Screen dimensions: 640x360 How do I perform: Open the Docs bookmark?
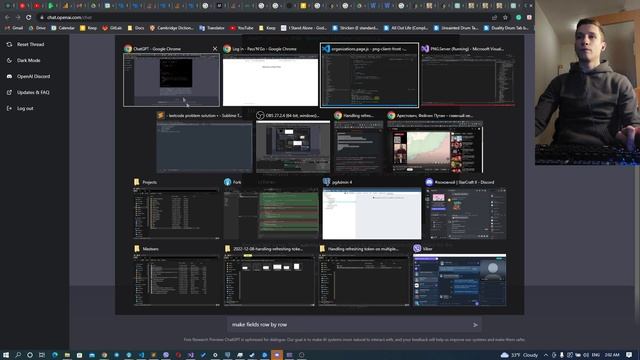(136, 28)
